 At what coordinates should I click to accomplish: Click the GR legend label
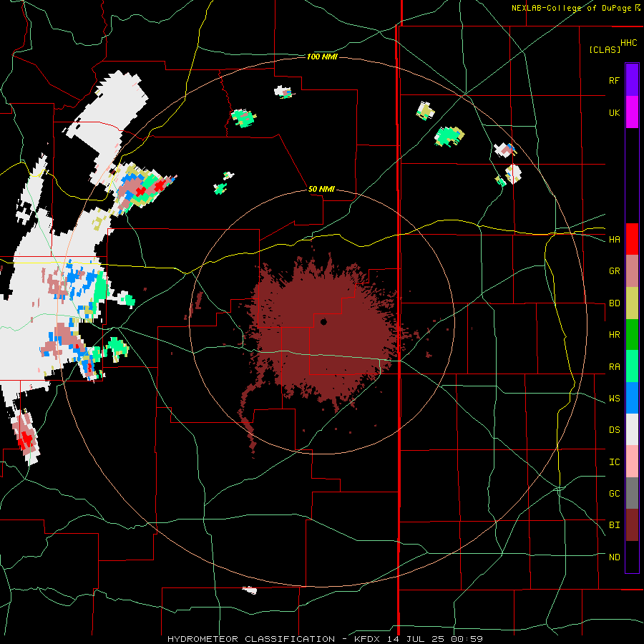click(x=614, y=271)
